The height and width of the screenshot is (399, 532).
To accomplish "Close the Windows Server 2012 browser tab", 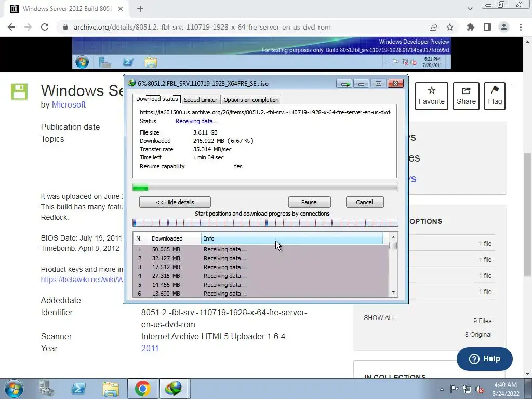I will tap(121, 9).
